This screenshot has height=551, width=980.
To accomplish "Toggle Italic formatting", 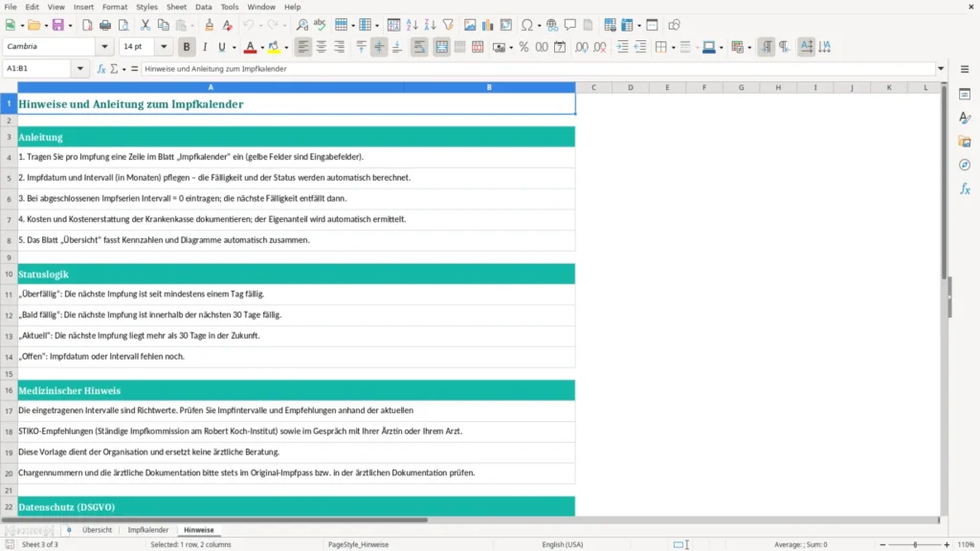I will tap(205, 47).
